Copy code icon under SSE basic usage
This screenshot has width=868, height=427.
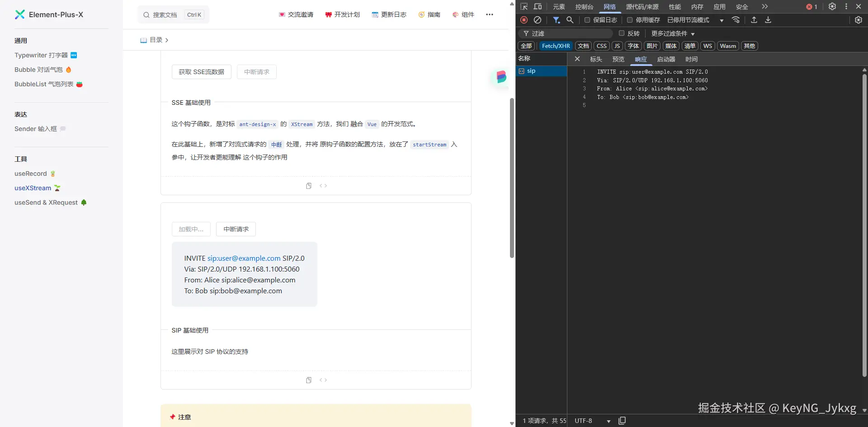coord(309,186)
